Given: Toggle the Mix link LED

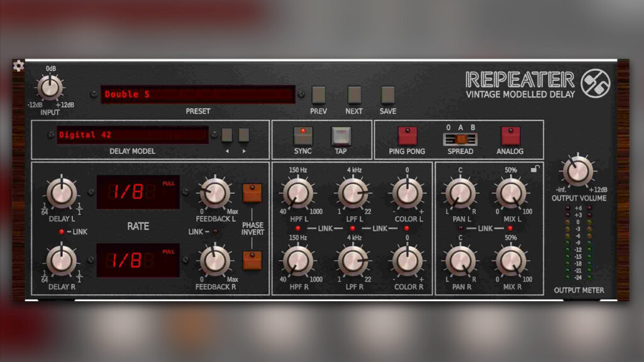Looking at the screenshot, I should coord(511,228).
